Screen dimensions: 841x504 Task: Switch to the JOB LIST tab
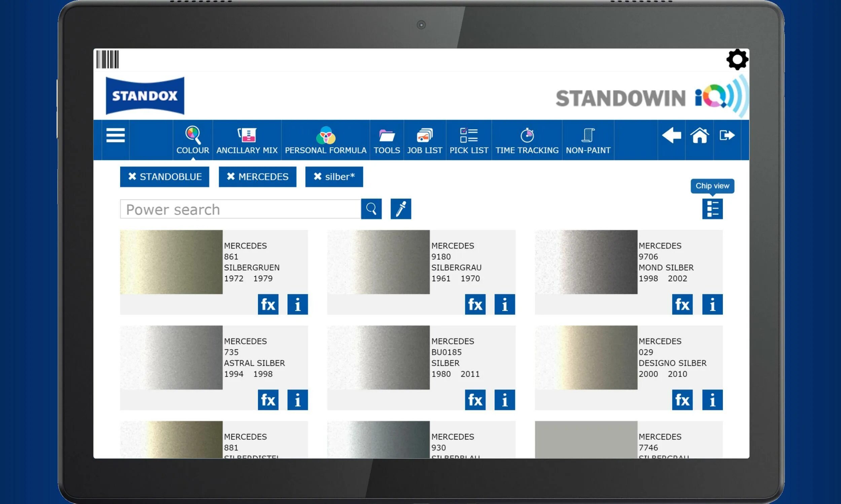coord(424,140)
